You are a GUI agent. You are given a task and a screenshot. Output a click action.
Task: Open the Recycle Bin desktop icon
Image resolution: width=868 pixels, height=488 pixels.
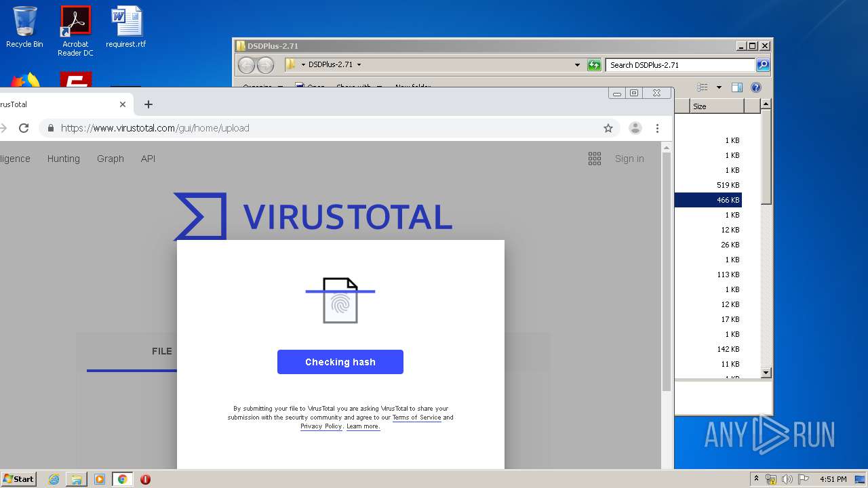tap(24, 27)
